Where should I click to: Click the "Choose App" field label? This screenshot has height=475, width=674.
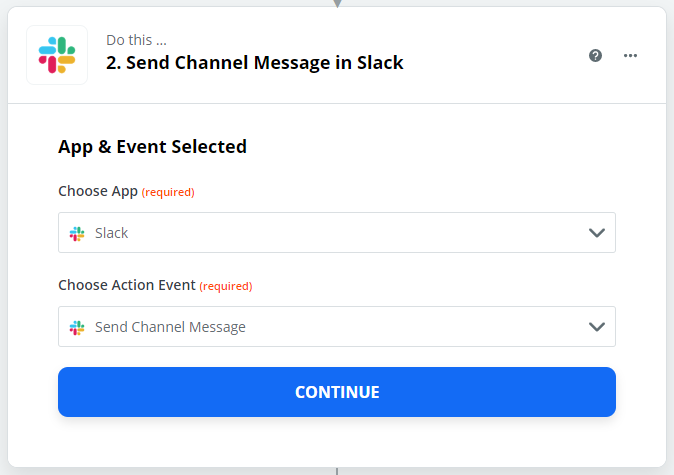pyautogui.click(x=97, y=191)
